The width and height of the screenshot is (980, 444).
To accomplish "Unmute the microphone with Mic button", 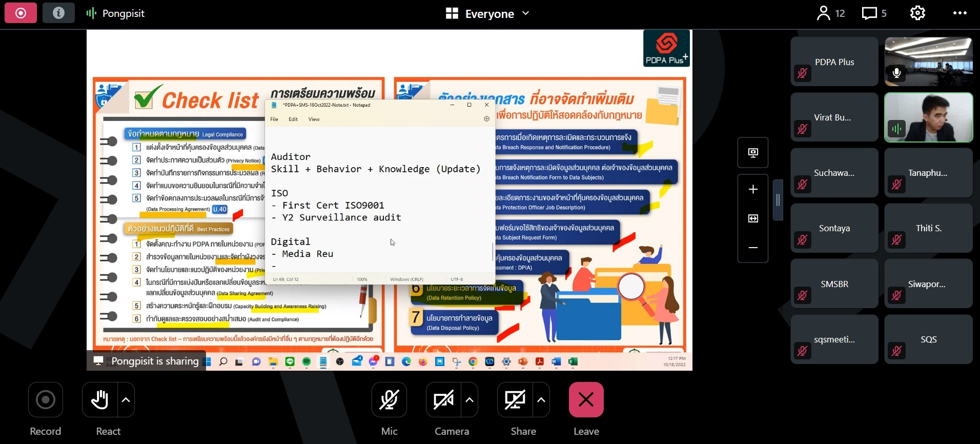I will pyautogui.click(x=389, y=400).
